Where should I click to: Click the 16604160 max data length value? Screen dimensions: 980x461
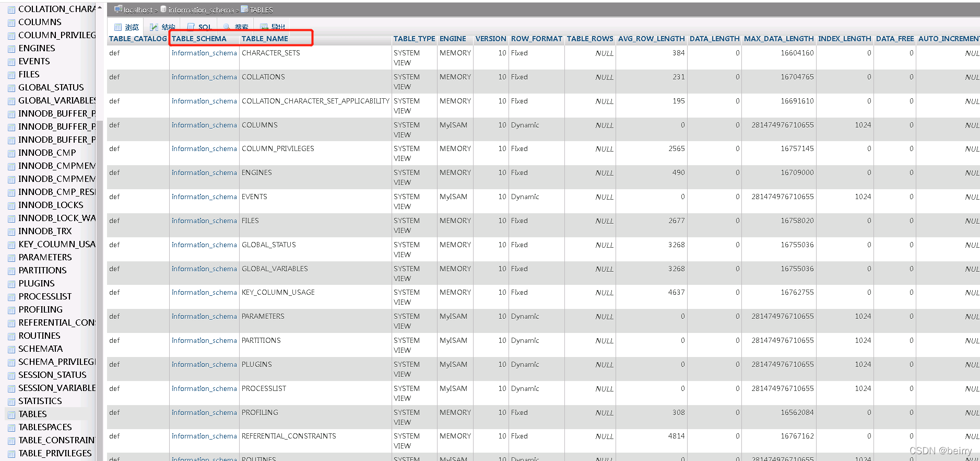(x=797, y=53)
